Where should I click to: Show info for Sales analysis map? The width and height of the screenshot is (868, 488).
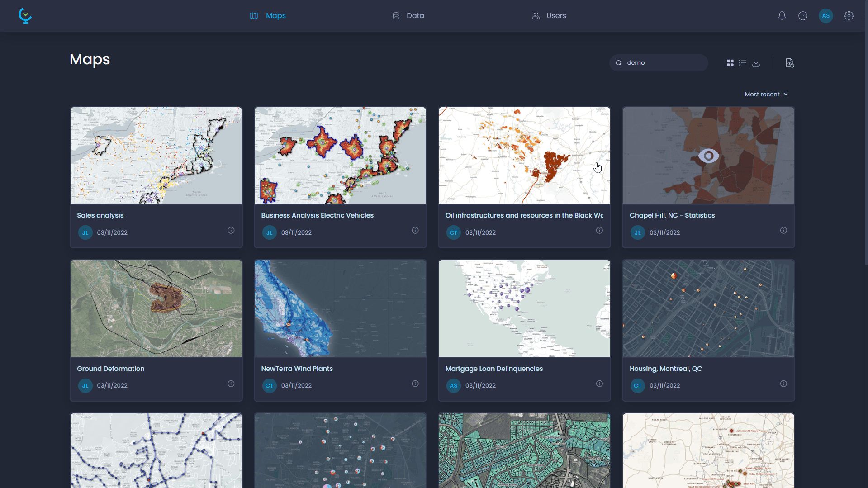[x=231, y=231]
